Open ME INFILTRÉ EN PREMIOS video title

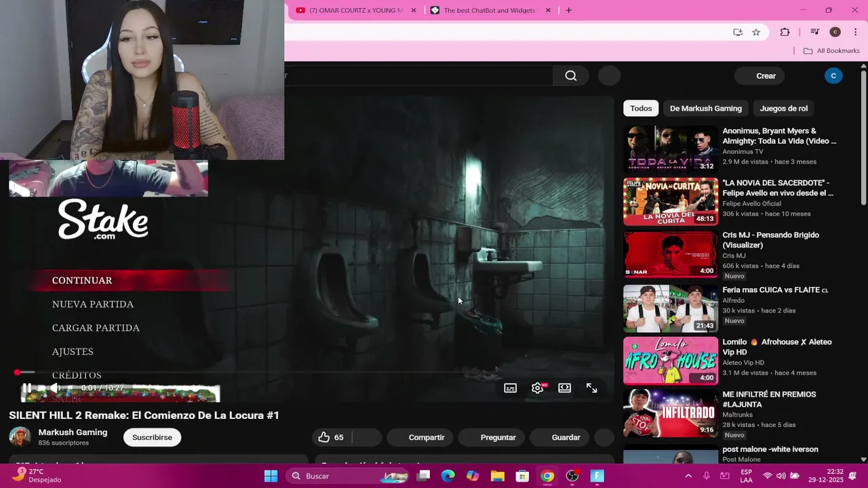[769, 399]
